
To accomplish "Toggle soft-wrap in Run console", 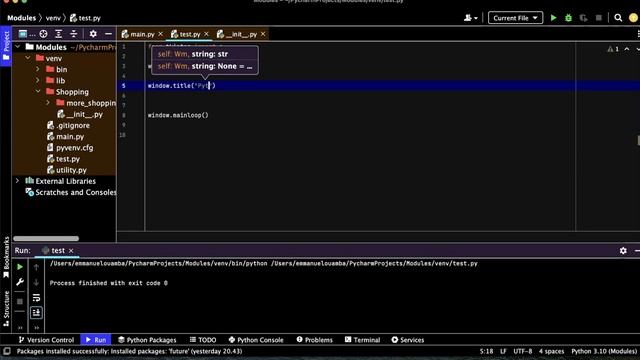I will tap(36, 298).
